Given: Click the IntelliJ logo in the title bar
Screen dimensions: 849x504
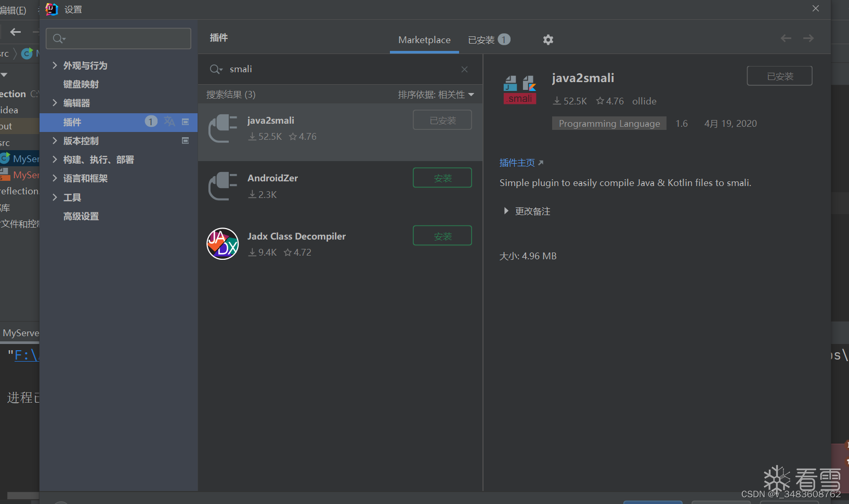Looking at the screenshot, I should tap(52, 9).
